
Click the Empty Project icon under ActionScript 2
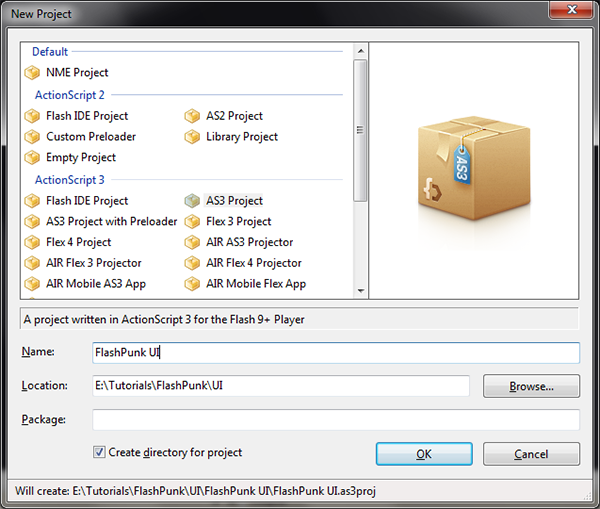[x=33, y=158]
